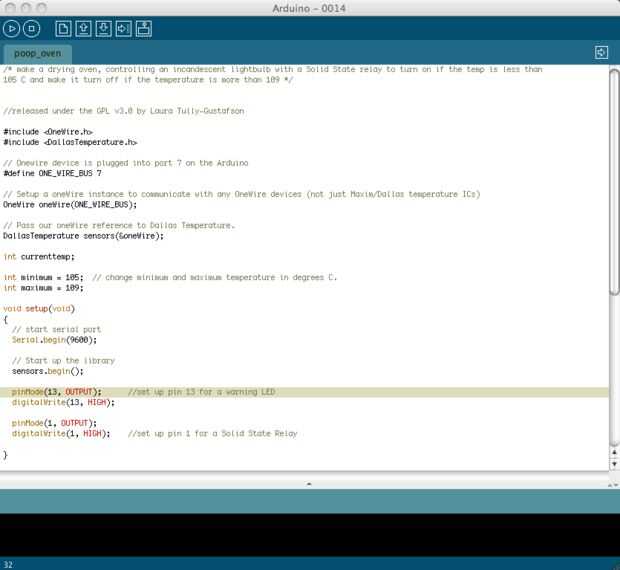
Task: Click the 'Pass our oneWire reference' comment
Action: point(119,225)
